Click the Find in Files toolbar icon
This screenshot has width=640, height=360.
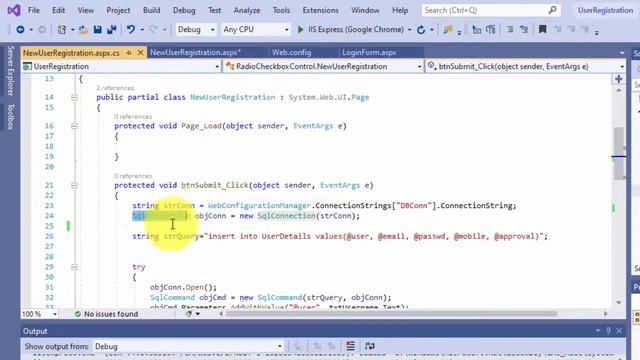click(448, 29)
